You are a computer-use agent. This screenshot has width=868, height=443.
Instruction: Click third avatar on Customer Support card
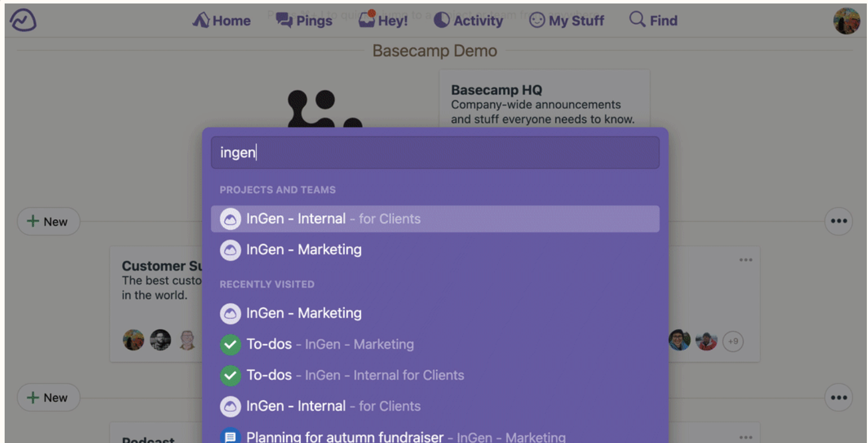pyautogui.click(x=187, y=340)
